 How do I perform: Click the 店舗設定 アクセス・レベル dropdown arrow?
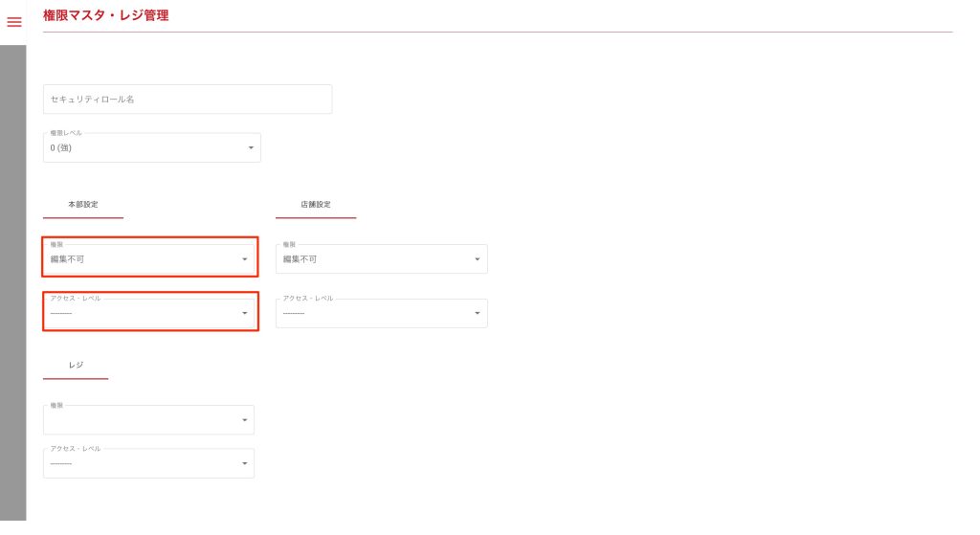(478, 313)
